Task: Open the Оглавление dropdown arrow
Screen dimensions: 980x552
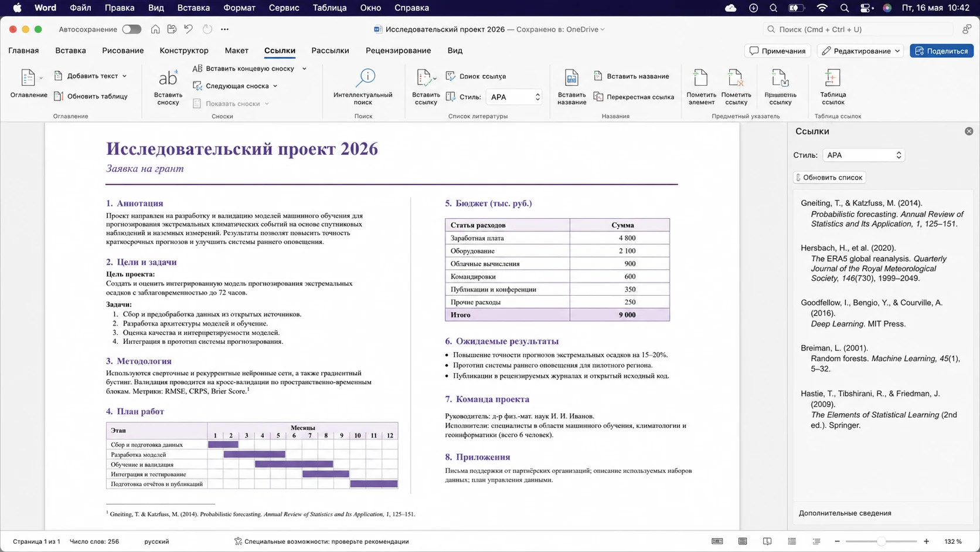Action: pos(41,78)
